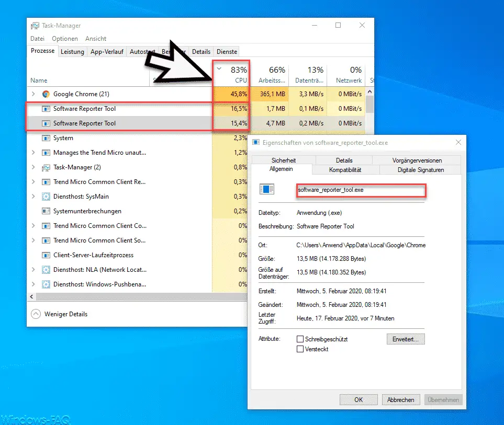Screen dimensions: 504x425
Task: Expand the Diensthost: SysMain row
Action: point(33,196)
